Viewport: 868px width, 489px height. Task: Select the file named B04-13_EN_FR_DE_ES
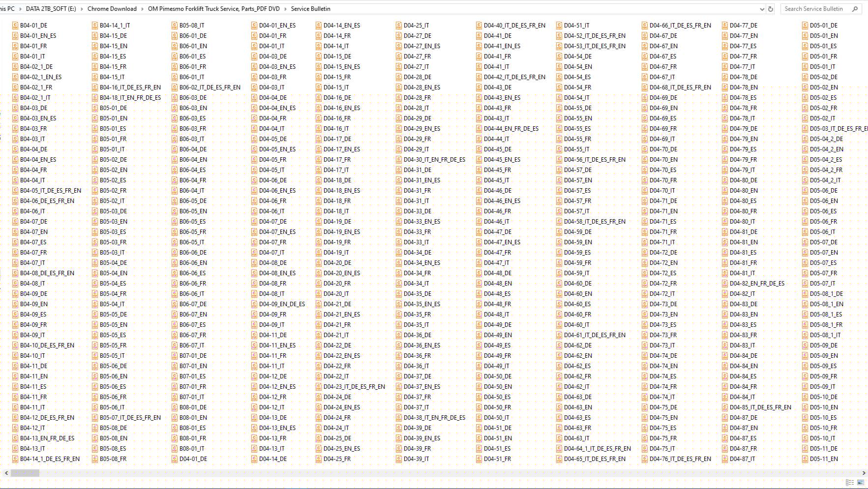click(x=47, y=438)
